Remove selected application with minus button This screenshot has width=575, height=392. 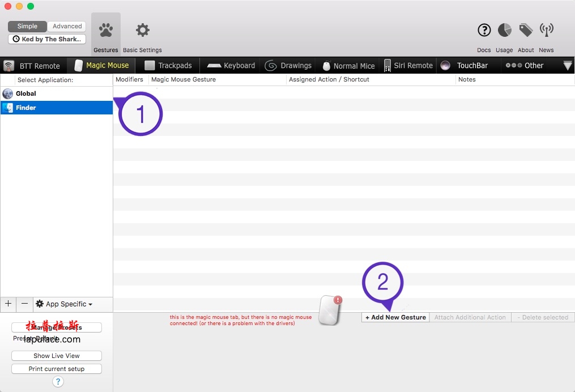24,304
